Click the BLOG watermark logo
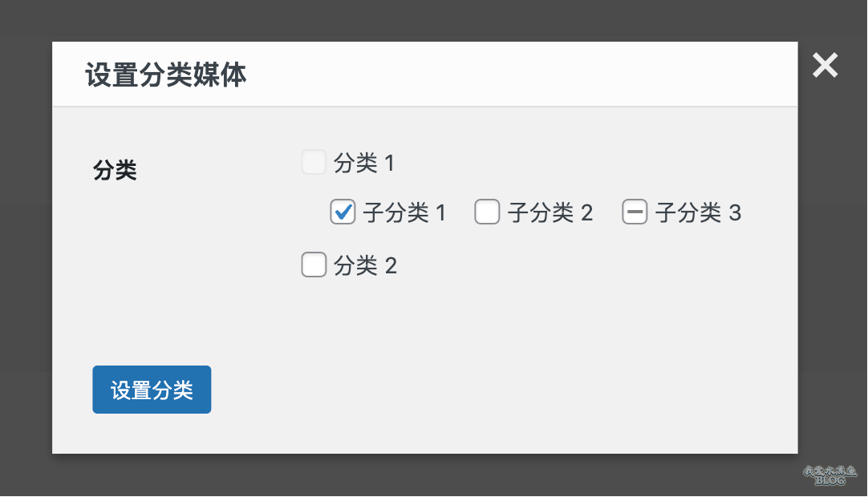 coord(829,475)
